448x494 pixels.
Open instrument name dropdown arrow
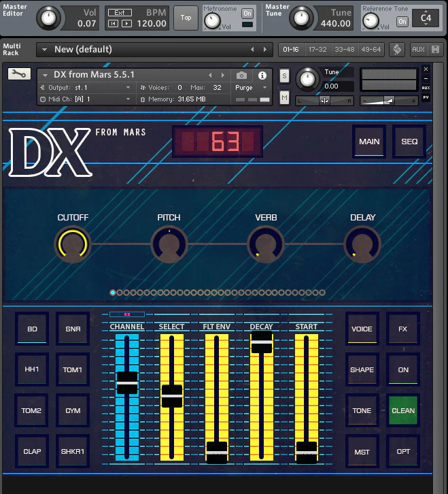(45, 76)
